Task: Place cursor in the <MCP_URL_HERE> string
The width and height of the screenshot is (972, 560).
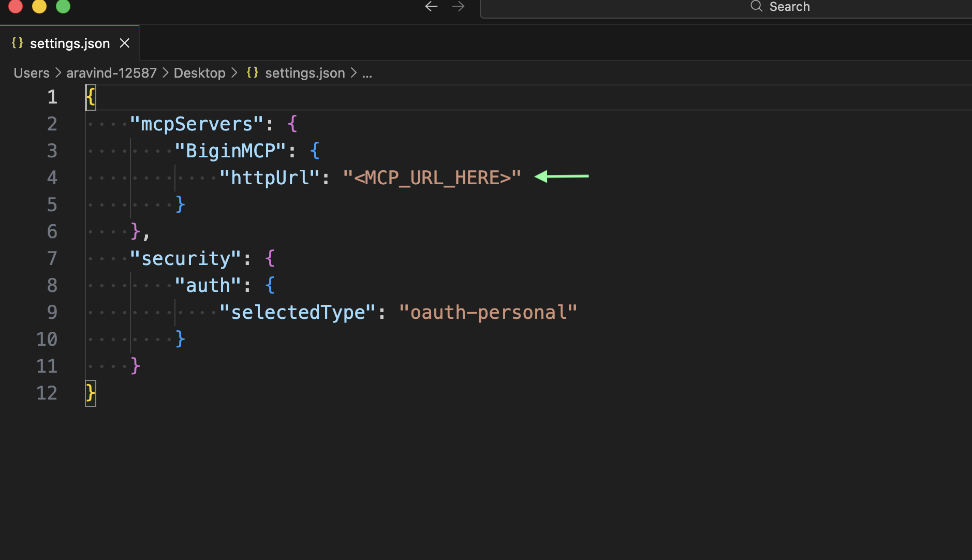Action: point(432,178)
